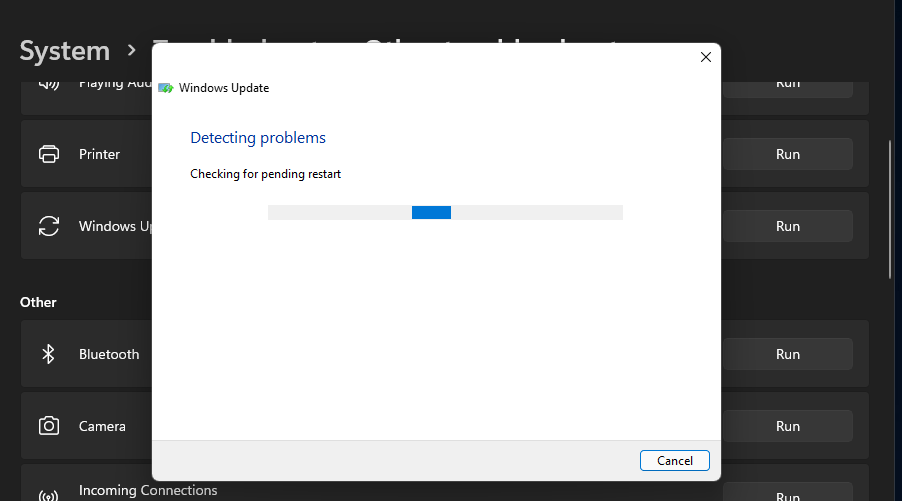Select the Incoming Connections label text
Image resolution: width=902 pixels, height=501 pixels.
148,490
